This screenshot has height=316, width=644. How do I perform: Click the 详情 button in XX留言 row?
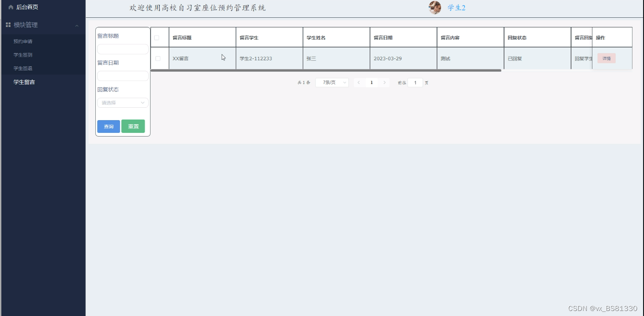click(x=606, y=58)
